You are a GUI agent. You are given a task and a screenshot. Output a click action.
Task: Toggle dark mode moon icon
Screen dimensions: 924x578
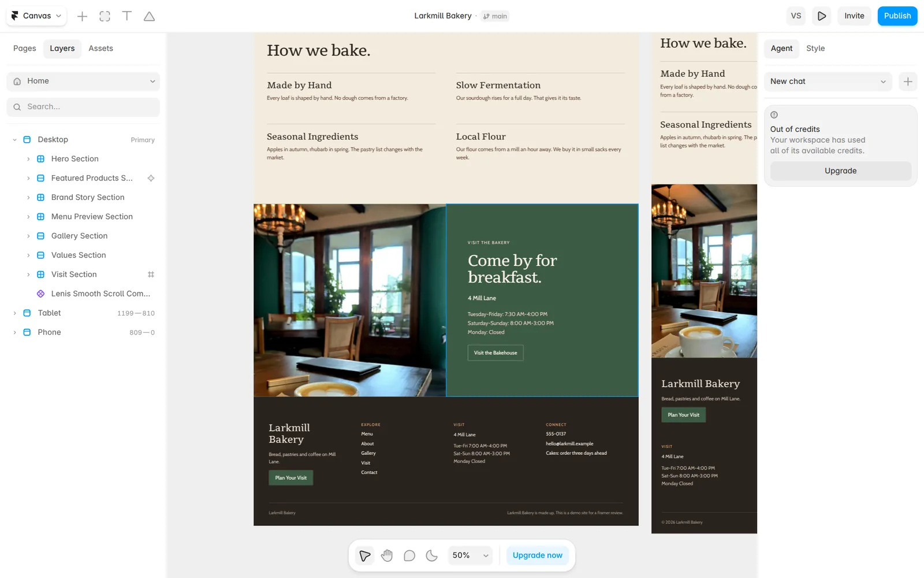[432, 556]
